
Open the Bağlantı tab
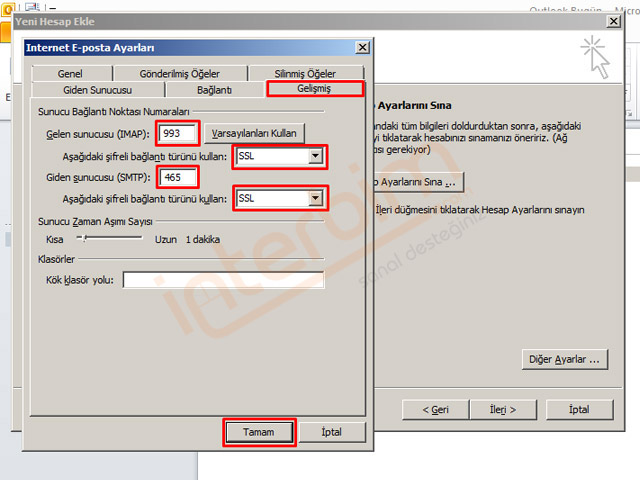[x=214, y=90]
